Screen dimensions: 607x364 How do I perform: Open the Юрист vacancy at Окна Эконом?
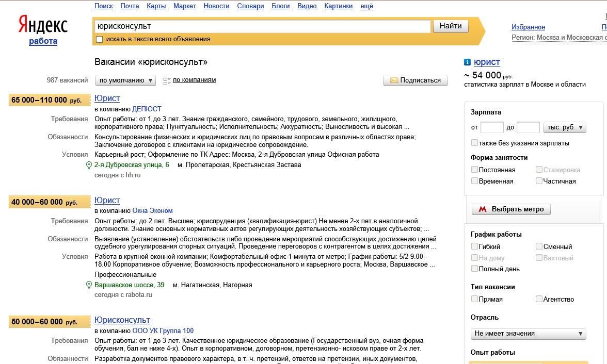107,201
